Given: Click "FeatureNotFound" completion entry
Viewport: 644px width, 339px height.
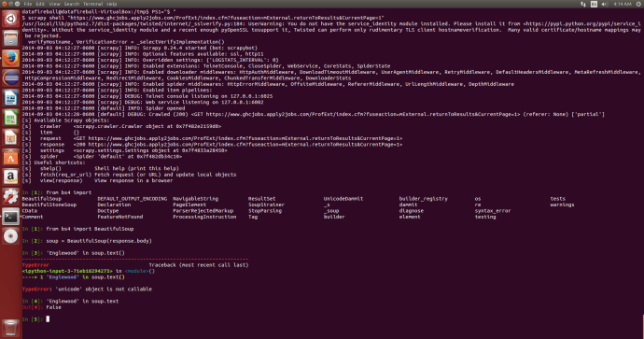Looking at the screenshot, I should pyautogui.click(x=120, y=217).
